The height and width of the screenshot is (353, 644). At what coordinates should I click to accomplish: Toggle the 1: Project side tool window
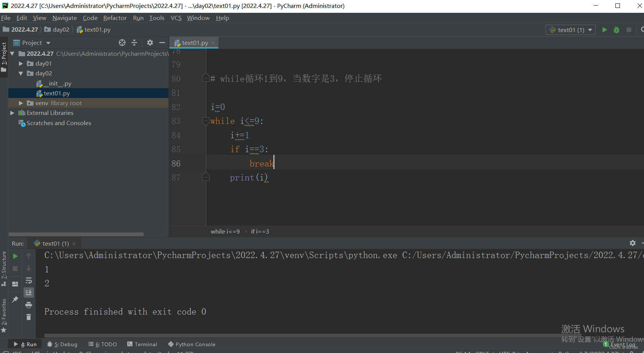[x=4, y=57]
